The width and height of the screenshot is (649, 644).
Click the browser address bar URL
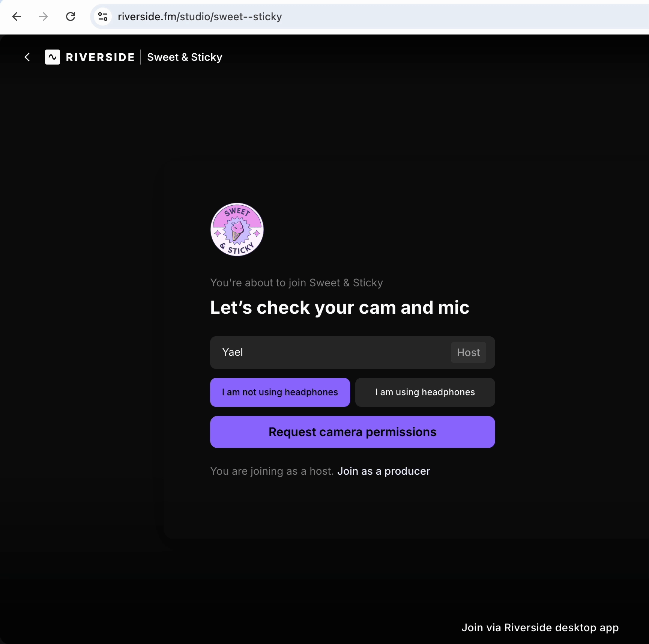200,17
